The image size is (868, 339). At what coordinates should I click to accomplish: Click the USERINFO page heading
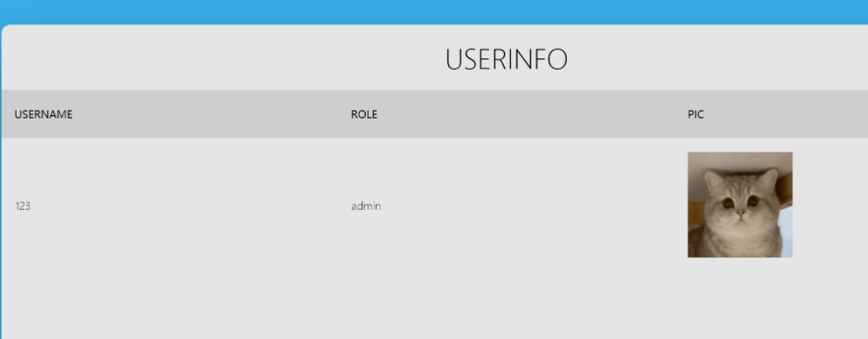(x=506, y=59)
